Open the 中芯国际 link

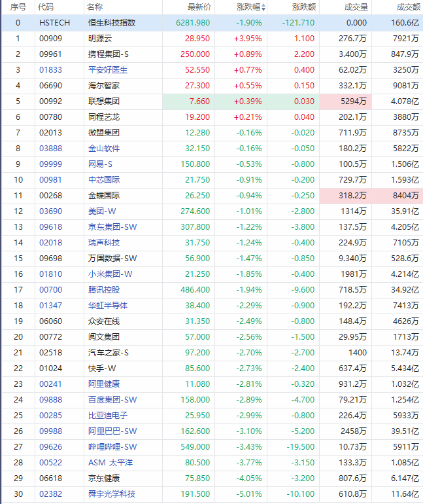(104, 180)
